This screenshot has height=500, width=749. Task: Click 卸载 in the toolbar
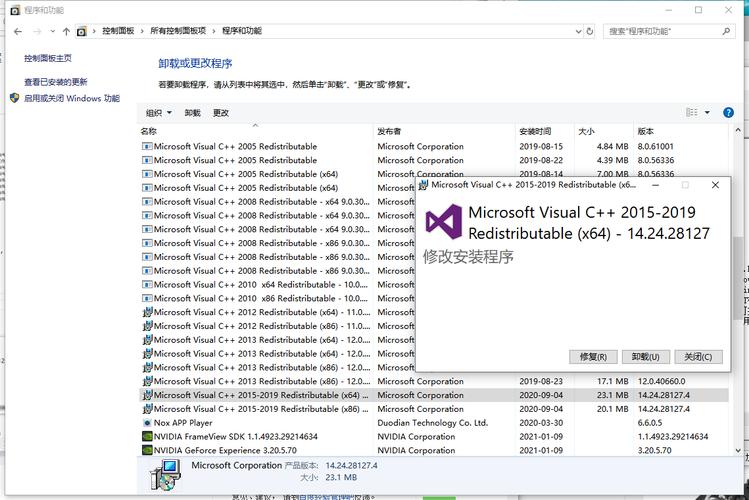click(x=193, y=113)
